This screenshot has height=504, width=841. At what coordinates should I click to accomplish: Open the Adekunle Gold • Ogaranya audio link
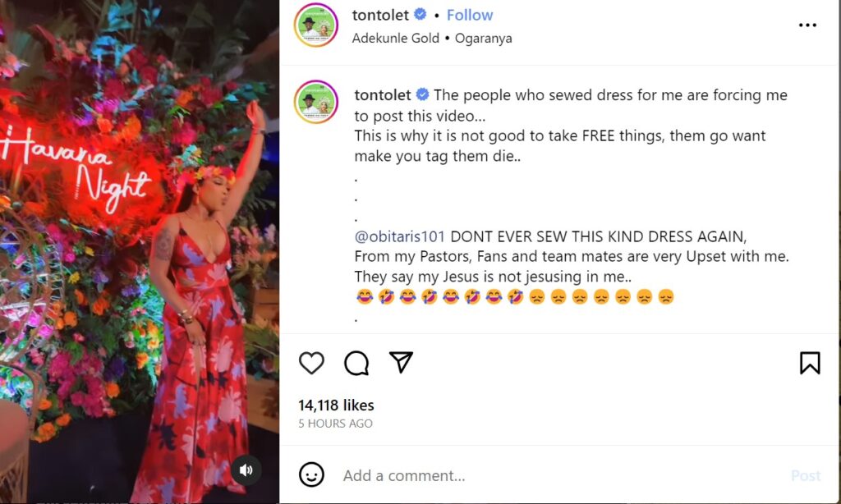pyautogui.click(x=432, y=39)
